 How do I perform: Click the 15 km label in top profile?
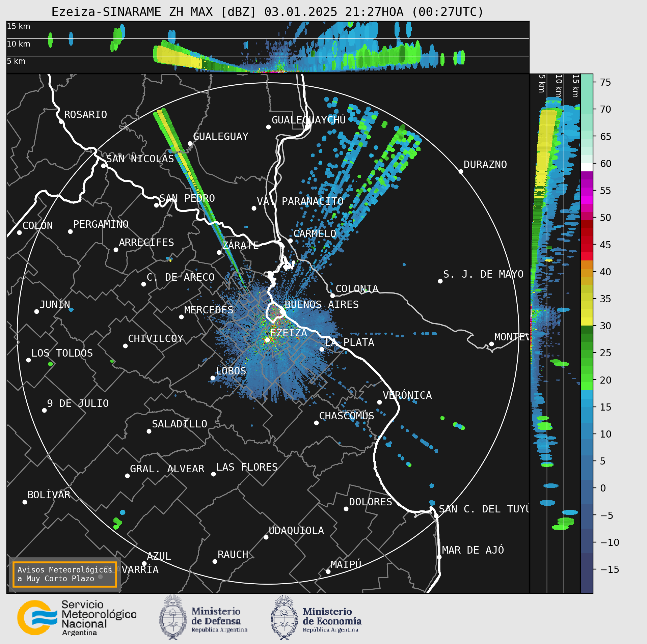click(x=19, y=26)
